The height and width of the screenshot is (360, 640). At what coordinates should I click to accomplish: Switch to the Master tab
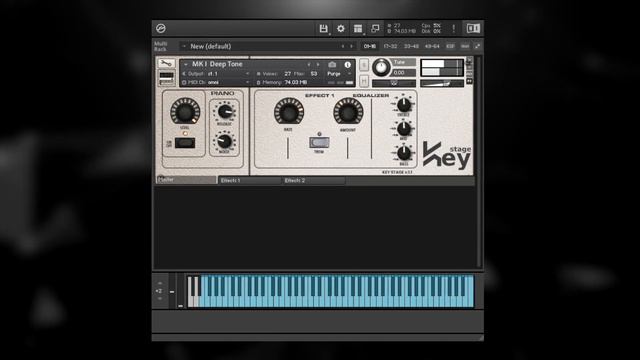(186, 180)
